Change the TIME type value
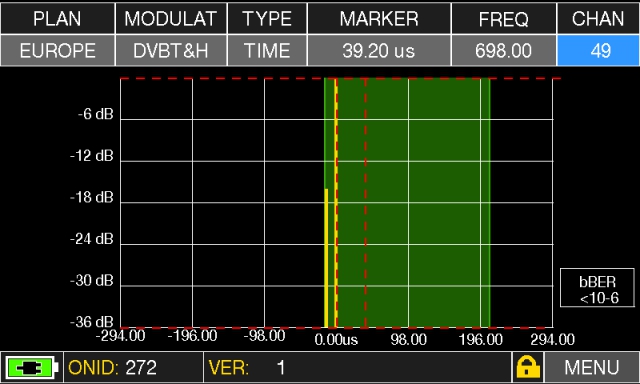Viewport: 640px width, 384px height. (267, 51)
